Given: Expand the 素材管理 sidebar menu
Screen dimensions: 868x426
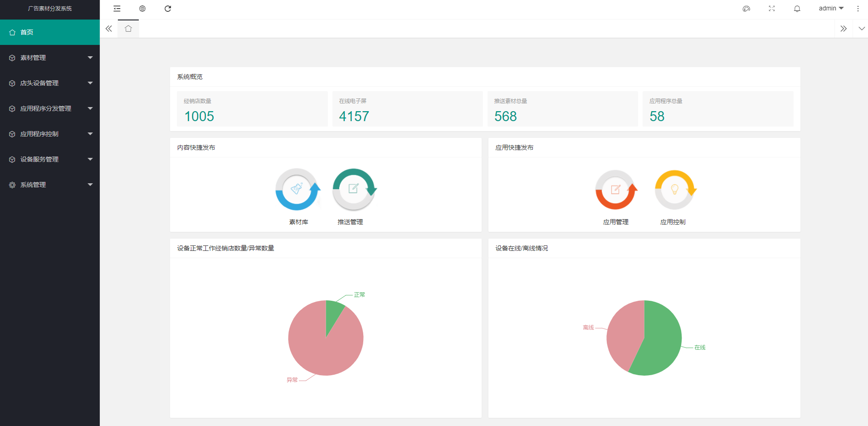Looking at the screenshot, I should pos(50,58).
